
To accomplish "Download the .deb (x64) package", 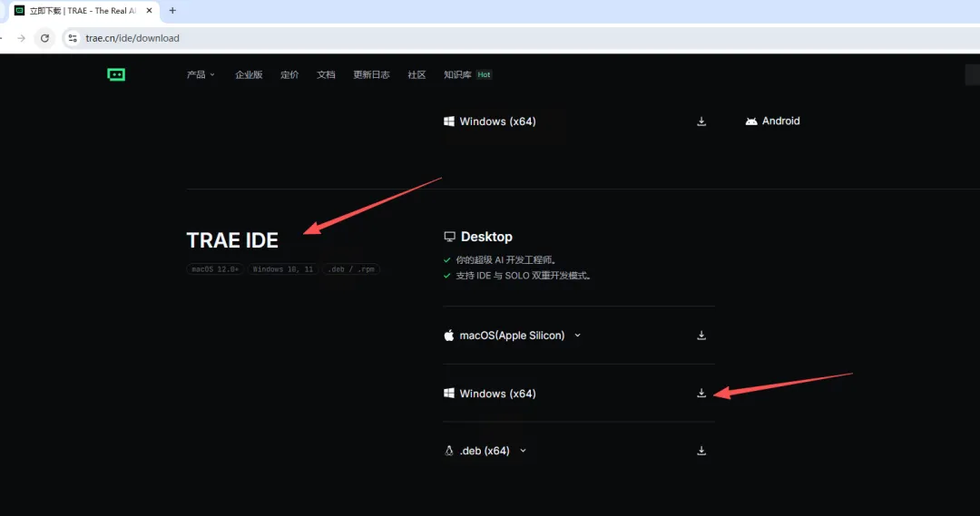I will [x=701, y=451].
